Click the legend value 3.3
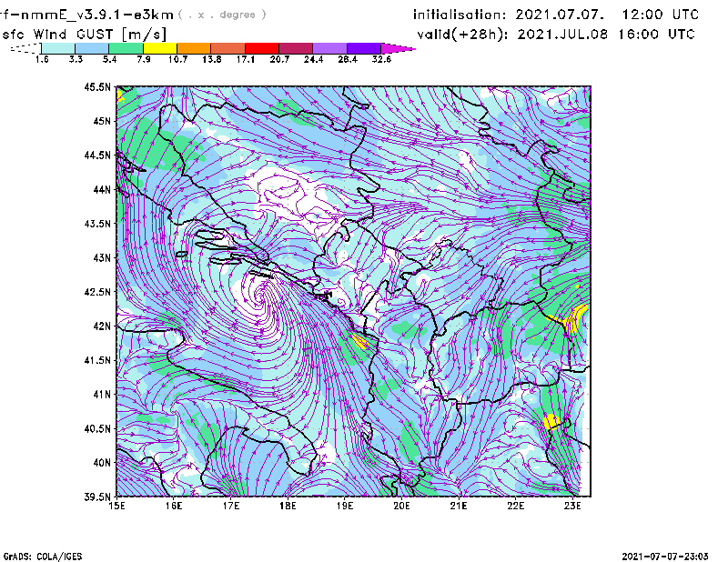Screen dimensions: 728x562 (76, 59)
